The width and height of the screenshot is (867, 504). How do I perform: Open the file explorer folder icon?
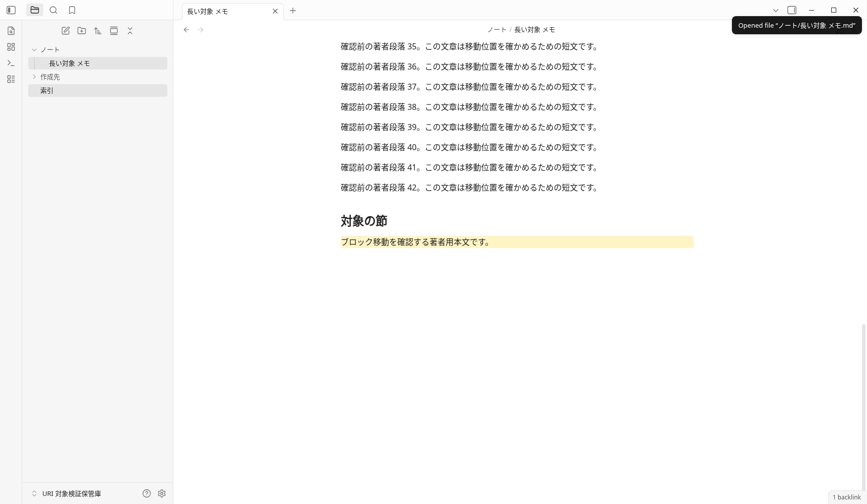[x=35, y=10]
